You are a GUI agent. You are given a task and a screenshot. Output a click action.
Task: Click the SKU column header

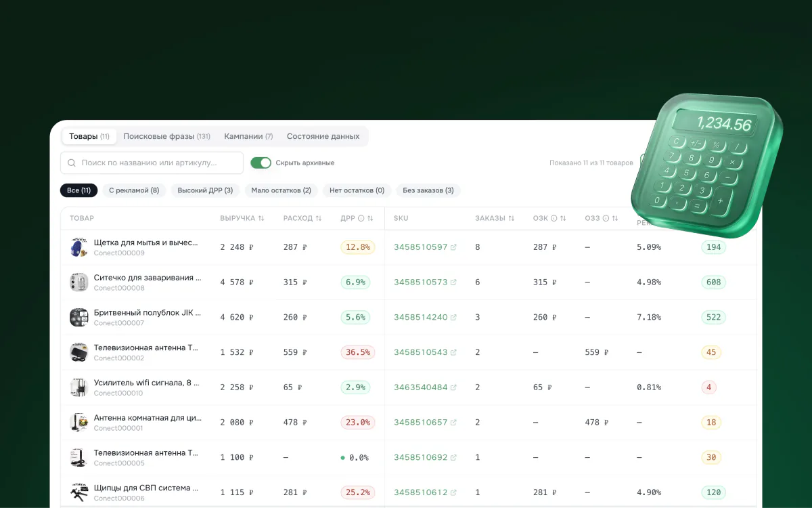pyautogui.click(x=401, y=218)
